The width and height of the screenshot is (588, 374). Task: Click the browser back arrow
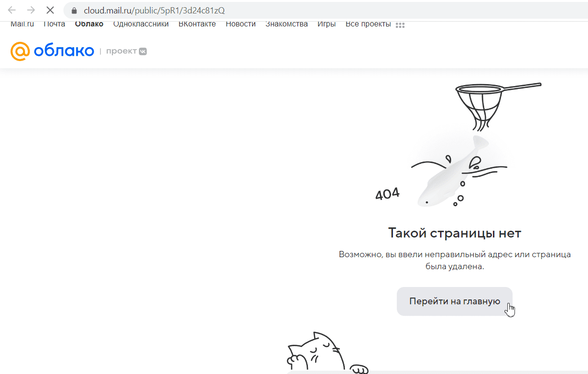tap(12, 10)
